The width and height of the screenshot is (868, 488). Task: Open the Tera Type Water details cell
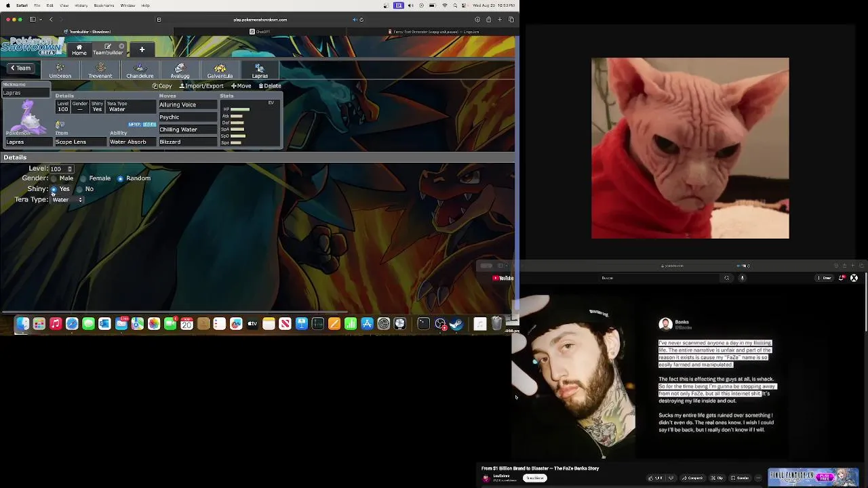131,106
